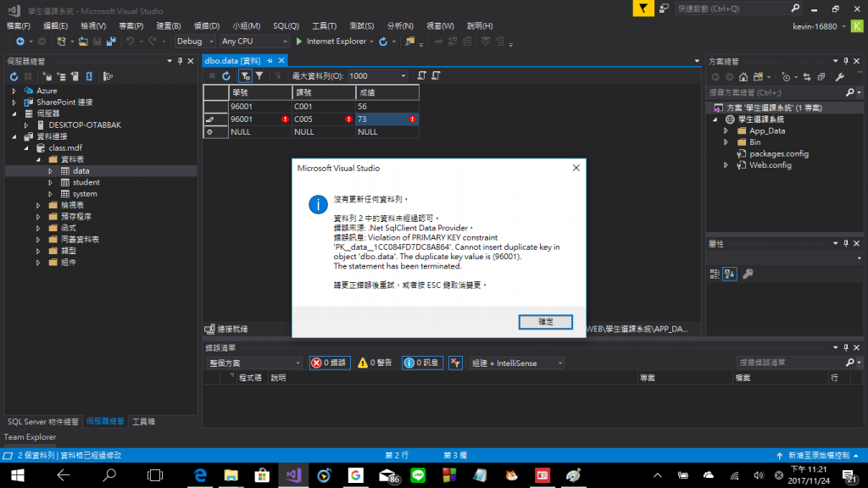Click the 學號 column header
This screenshot has width=868, height=488.
pyautogui.click(x=260, y=92)
